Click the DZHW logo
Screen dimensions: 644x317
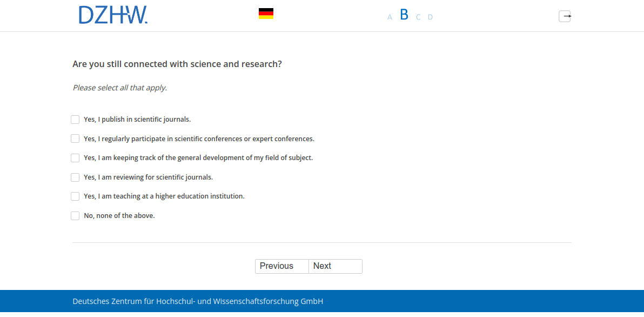pos(113,15)
